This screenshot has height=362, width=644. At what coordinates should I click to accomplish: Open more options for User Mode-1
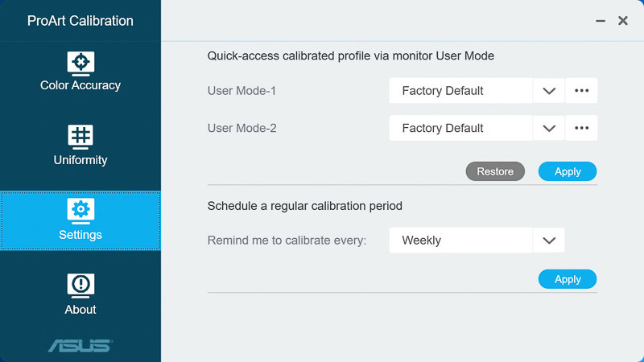click(x=581, y=91)
